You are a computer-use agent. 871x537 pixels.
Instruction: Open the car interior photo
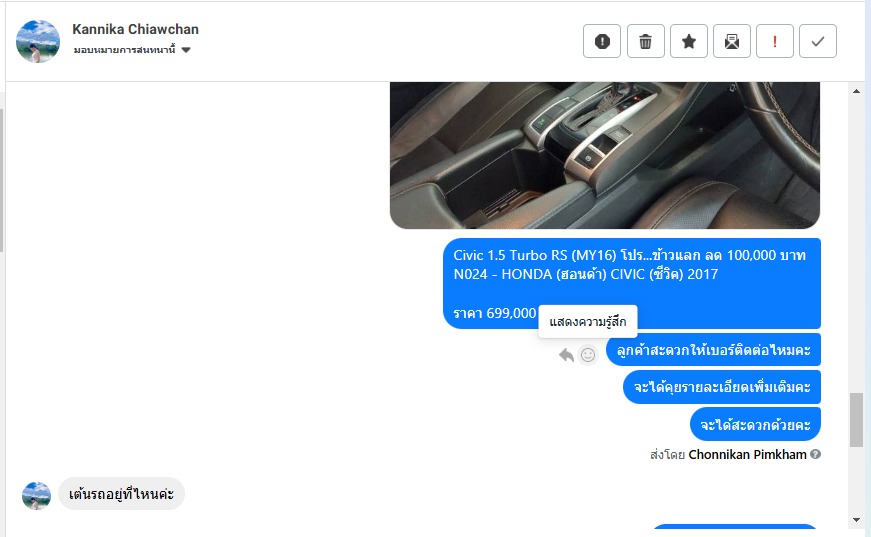click(605, 155)
